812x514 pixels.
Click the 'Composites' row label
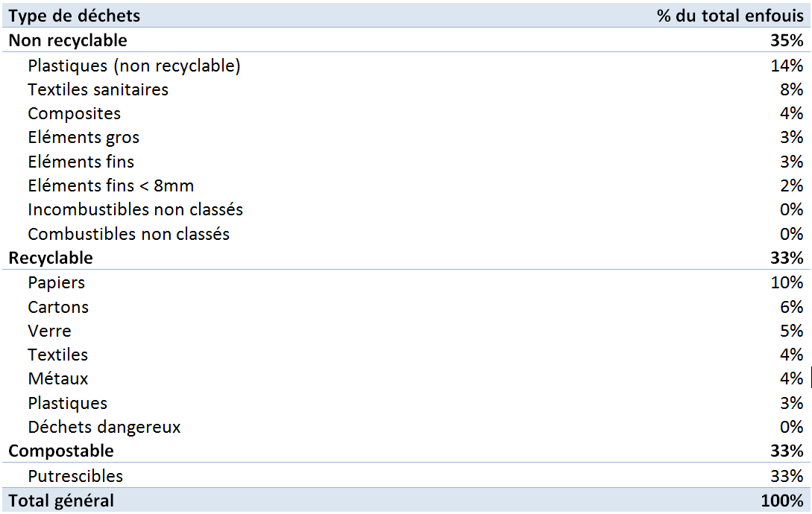tap(74, 114)
